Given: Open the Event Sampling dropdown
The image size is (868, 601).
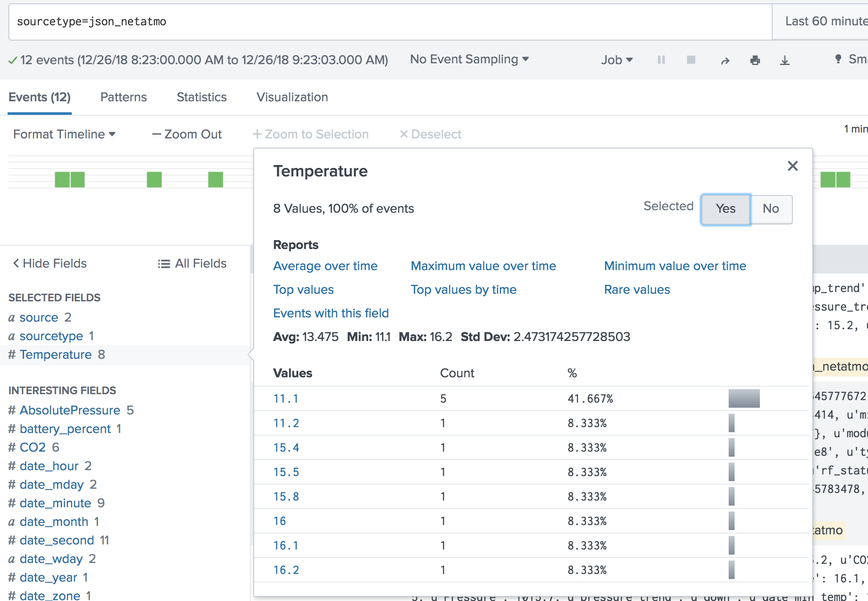Looking at the screenshot, I should pos(469,60).
